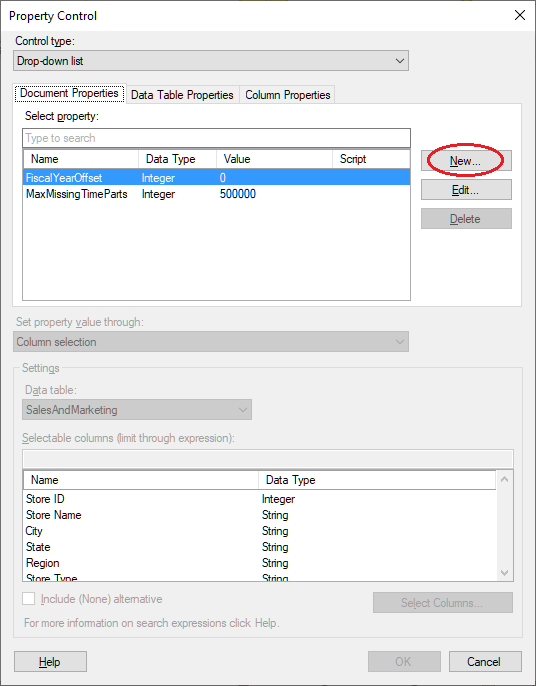This screenshot has height=686, width=536.
Task: Click the scroll up arrow in columns list
Action: click(504, 480)
